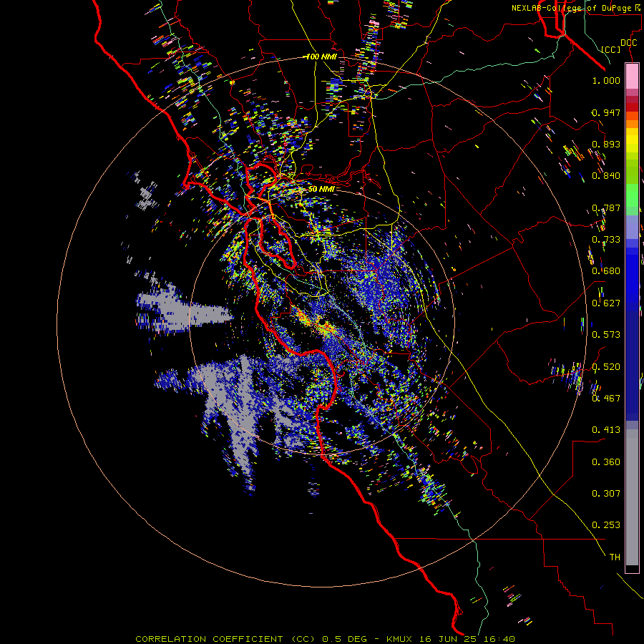Click the 100 NMI range ring label
This screenshot has width=644, height=644.
click(x=321, y=57)
